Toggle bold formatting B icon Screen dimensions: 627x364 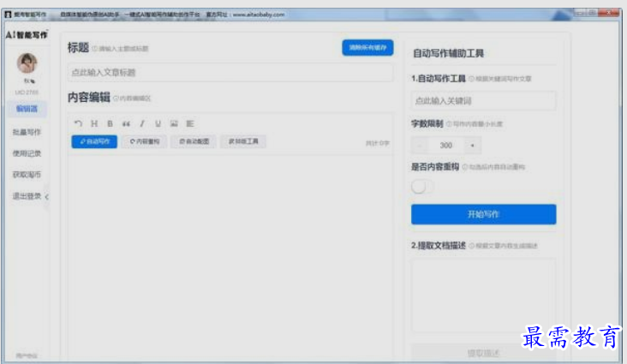pos(110,123)
